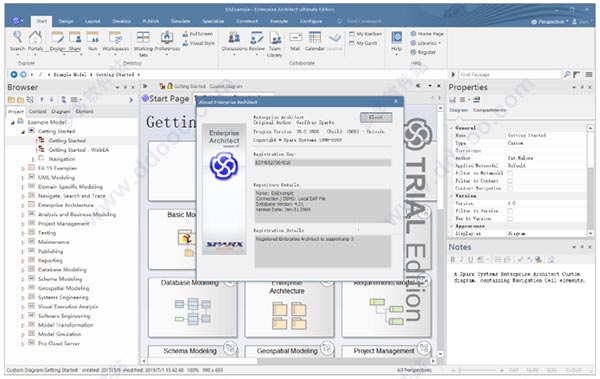Open Enterprise Architecture navigation cell
The image size is (600, 379).
pyautogui.click(x=289, y=307)
